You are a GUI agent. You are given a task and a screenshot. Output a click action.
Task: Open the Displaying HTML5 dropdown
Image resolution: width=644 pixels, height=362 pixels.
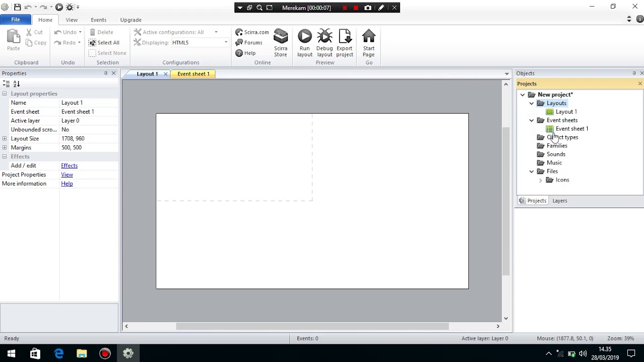coord(225,43)
